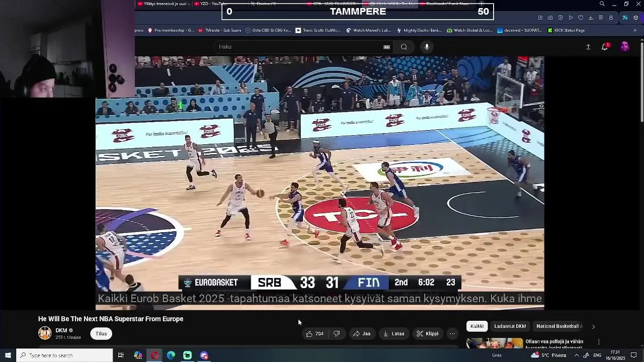Viewport: 644px width, 362px height.
Task: Open the Windows notification center icon
Action: point(633,355)
